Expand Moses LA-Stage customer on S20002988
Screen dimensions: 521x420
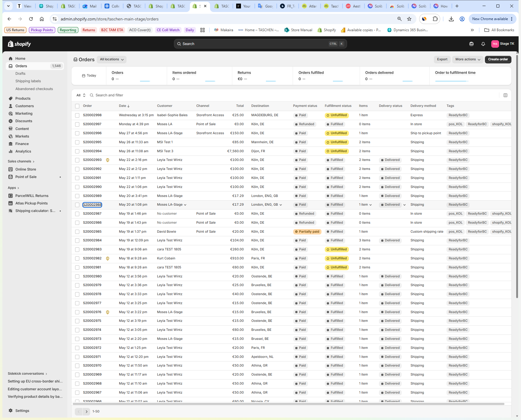[185, 205]
